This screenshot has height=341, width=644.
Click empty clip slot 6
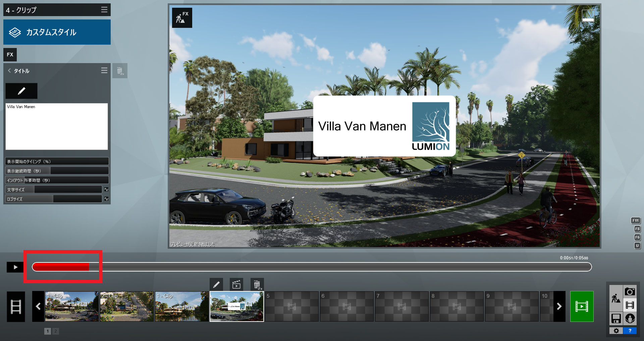(x=347, y=306)
